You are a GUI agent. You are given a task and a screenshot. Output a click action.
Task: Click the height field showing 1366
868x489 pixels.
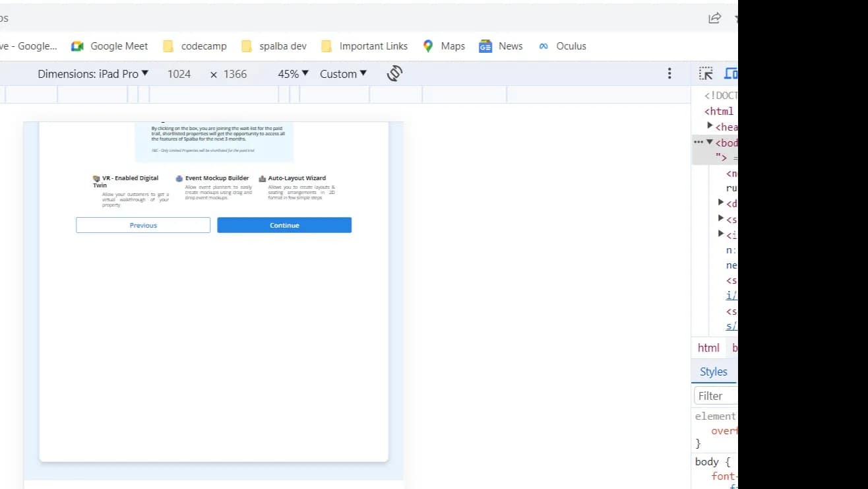coord(235,74)
